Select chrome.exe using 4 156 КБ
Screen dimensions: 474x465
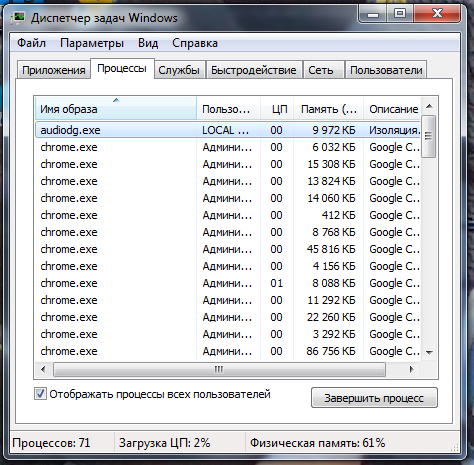[228, 266]
